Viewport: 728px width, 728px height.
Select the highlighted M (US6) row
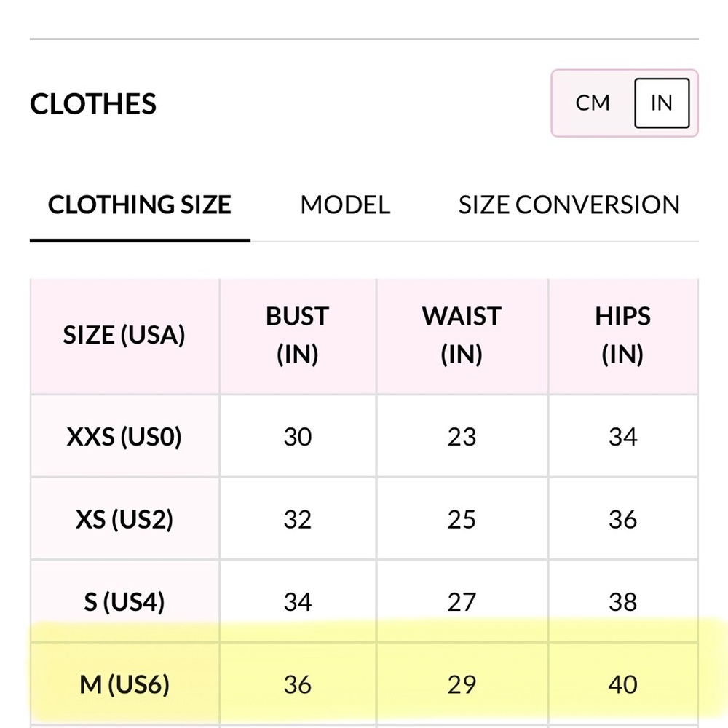[364, 684]
